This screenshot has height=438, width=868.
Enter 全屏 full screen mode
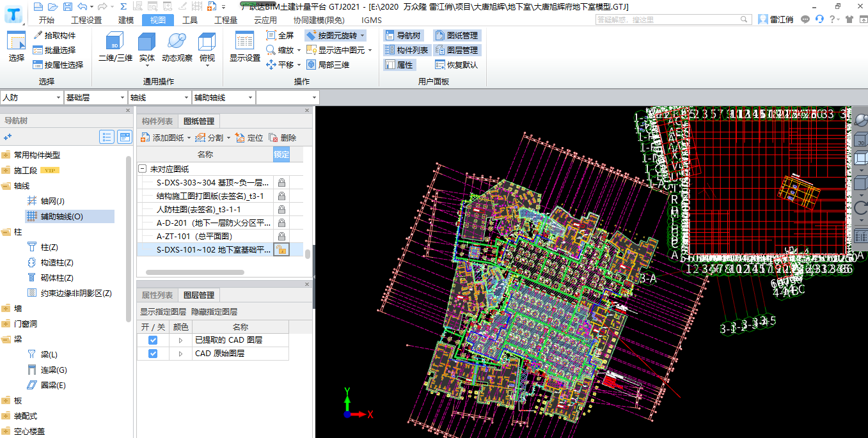click(x=280, y=35)
